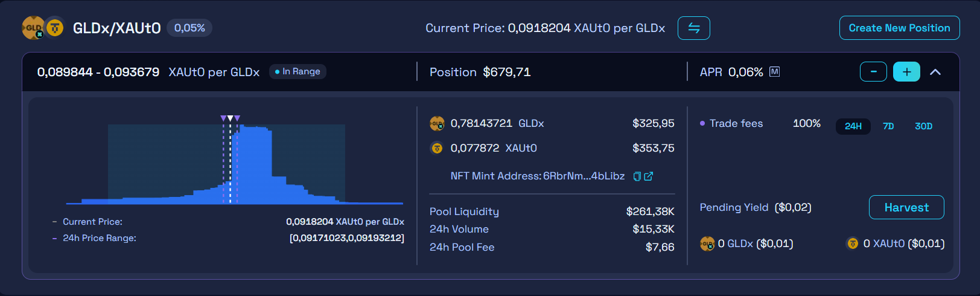Click the GLDx icon beside 0,78143721 amount
This screenshot has height=296, width=980.
tap(437, 123)
